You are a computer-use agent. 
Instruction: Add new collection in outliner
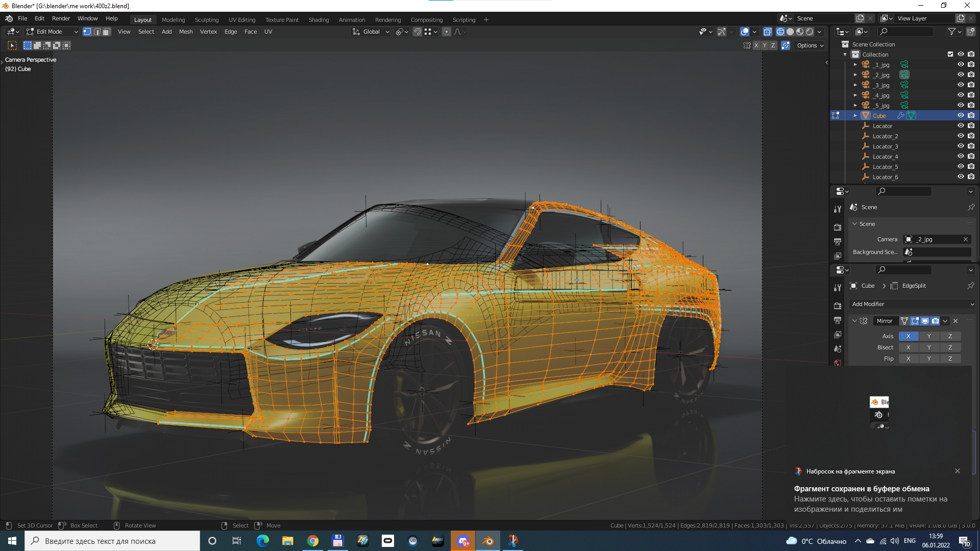point(971,32)
